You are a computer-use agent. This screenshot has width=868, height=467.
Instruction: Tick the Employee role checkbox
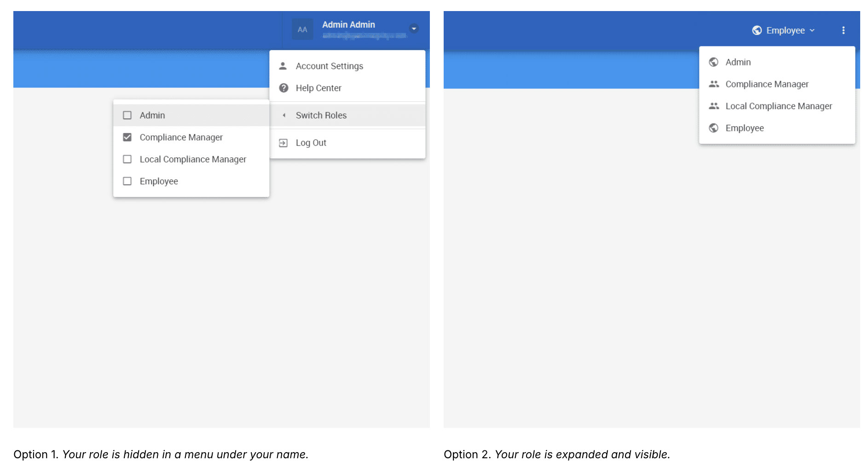point(127,181)
